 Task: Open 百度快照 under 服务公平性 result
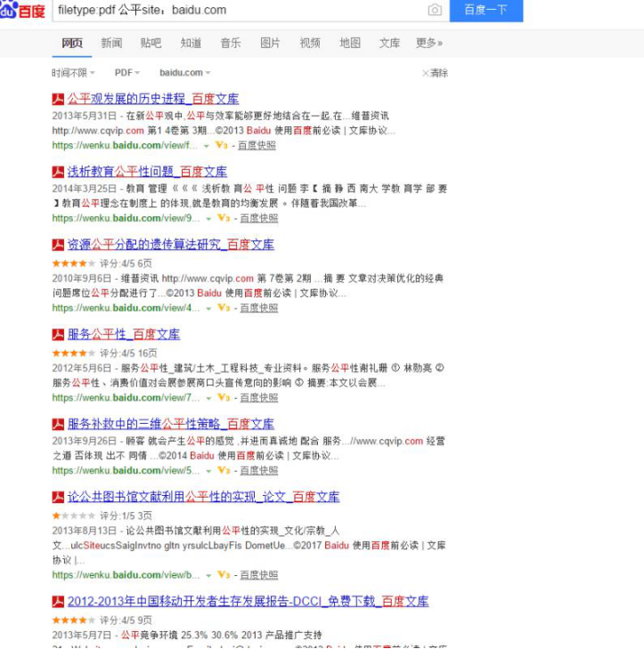tap(259, 398)
